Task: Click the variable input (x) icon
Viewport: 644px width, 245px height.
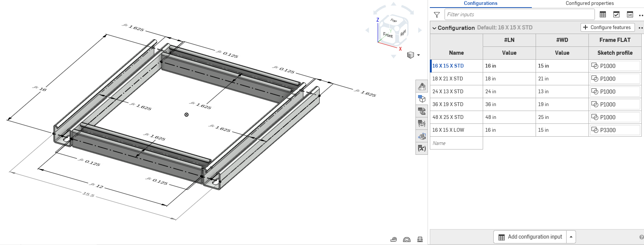Action: [630, 14]
